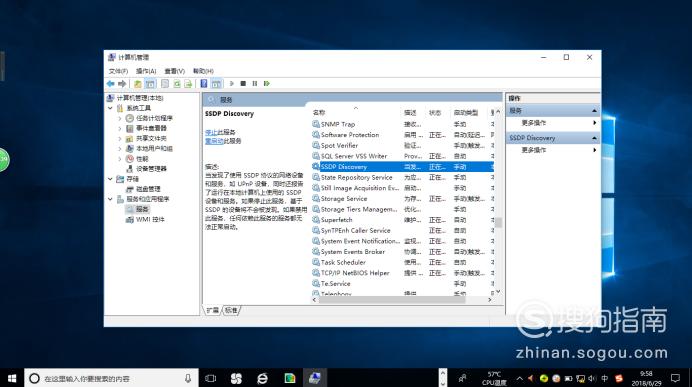Viewport: 692px width, 387px height.
Task: Sort by the 启动类型 column header
Action: click(x=466, y=113)
